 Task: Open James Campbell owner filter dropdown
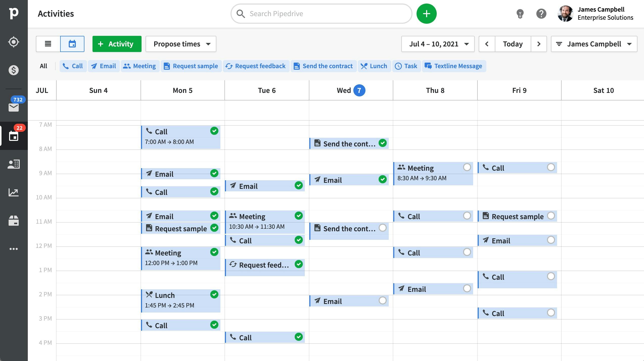pyautogui.click(x=594, y=44)
